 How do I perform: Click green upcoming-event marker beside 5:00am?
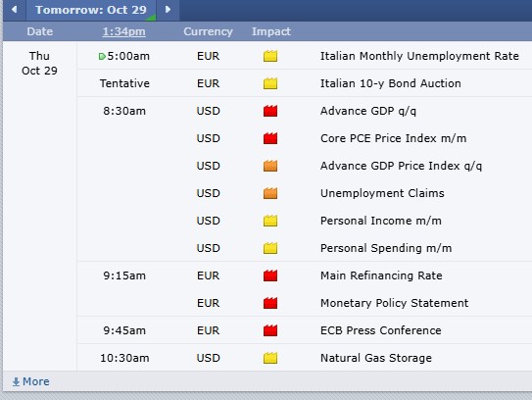(102, 56)
